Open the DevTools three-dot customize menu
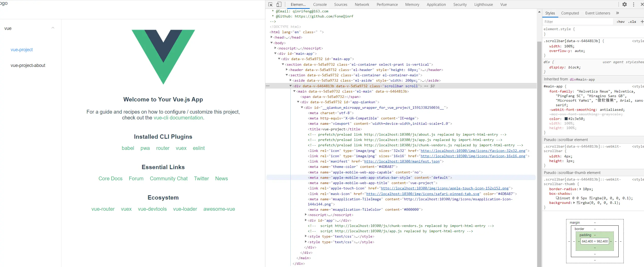Screen dimensions: 644x267 [634, 5]
